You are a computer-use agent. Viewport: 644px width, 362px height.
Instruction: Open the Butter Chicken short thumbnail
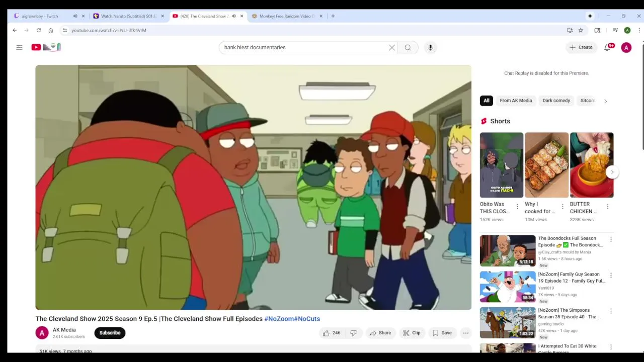coord(592,165)
